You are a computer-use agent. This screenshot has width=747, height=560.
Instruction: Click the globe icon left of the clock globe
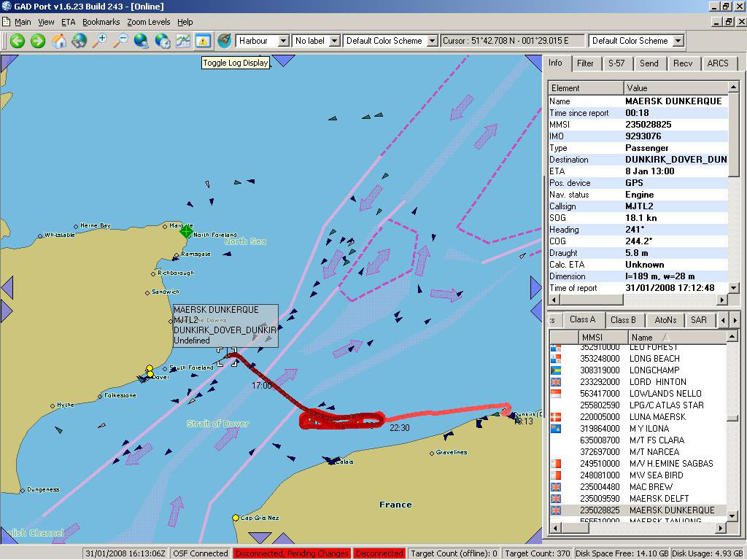141,41
